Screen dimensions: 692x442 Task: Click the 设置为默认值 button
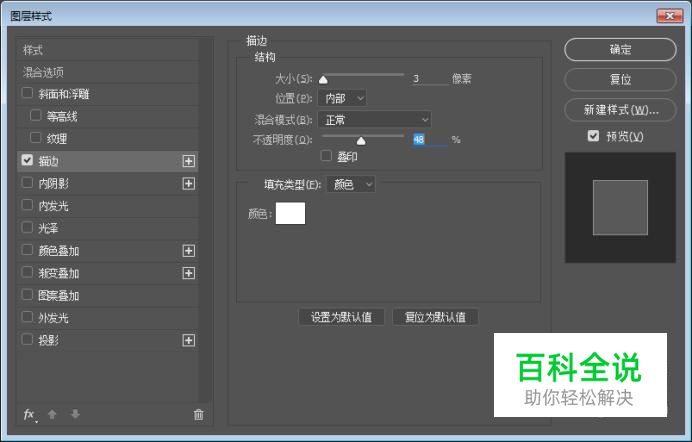tap(341, 317)
